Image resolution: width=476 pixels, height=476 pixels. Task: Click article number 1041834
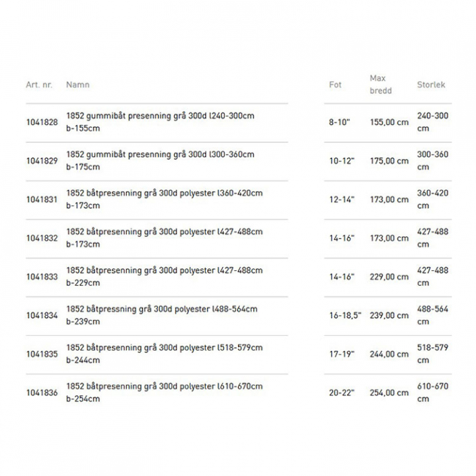pyautogui.click(x=42, y=315)
